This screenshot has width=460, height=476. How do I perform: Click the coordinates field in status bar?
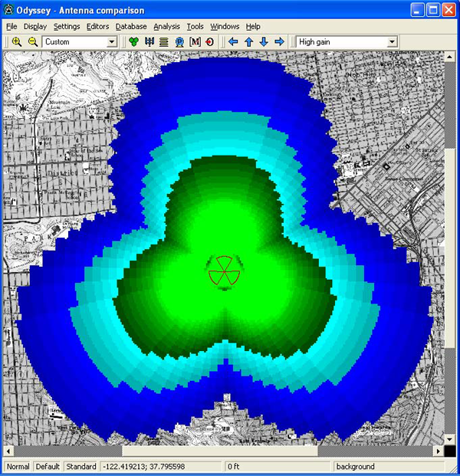coord(160,467)
